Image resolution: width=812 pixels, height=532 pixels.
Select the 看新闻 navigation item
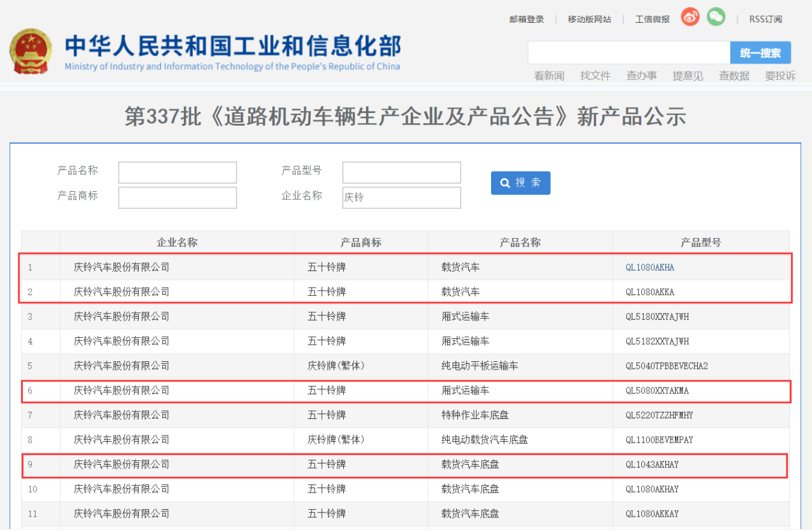coord(549,75)
